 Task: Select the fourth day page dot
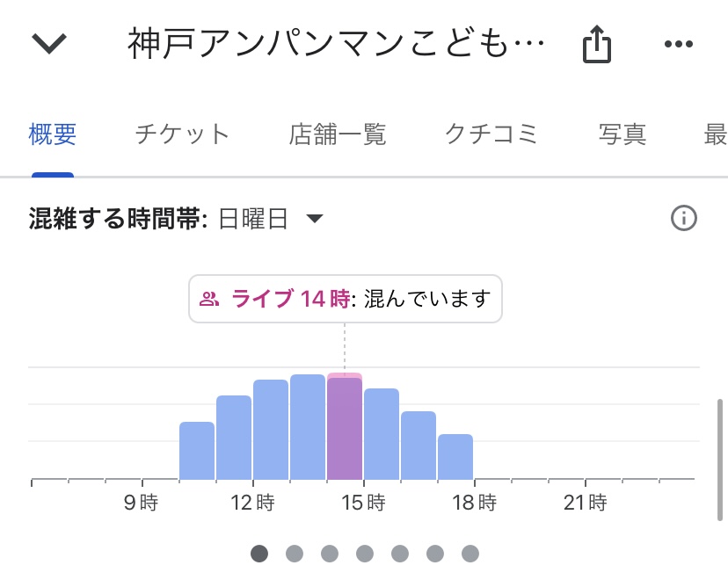(365, 553)
